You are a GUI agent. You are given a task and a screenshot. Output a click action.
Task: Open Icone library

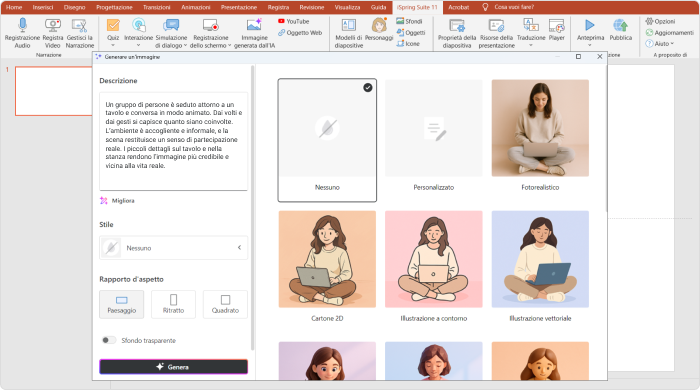408,43
